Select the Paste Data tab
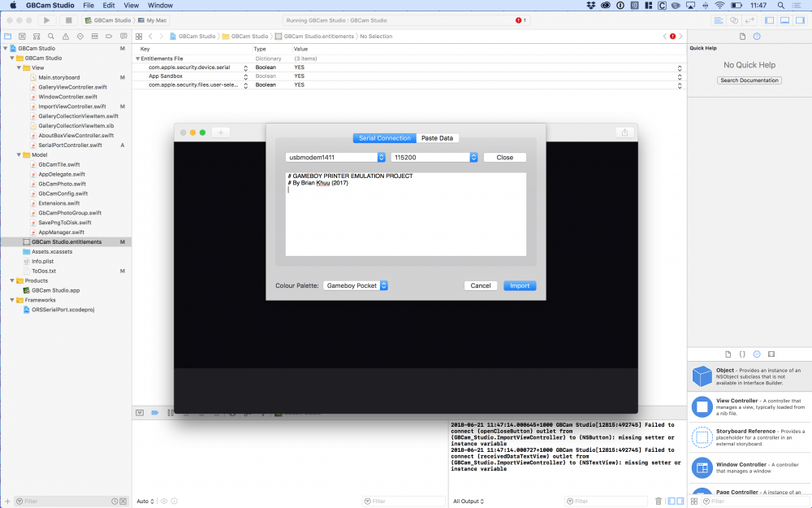This screenshot has height=508, width=812. [x=437, y=138]
